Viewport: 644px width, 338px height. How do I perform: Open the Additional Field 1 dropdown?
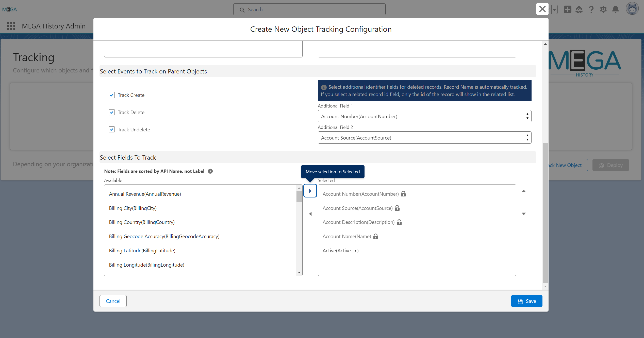click(424, 116)
